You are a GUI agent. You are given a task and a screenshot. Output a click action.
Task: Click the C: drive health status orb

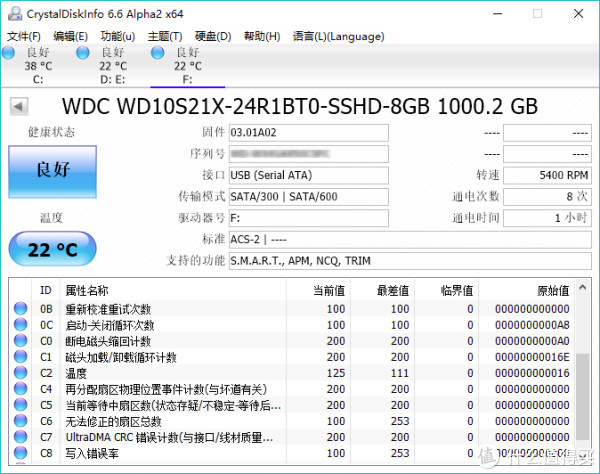[x=8, y=52]
